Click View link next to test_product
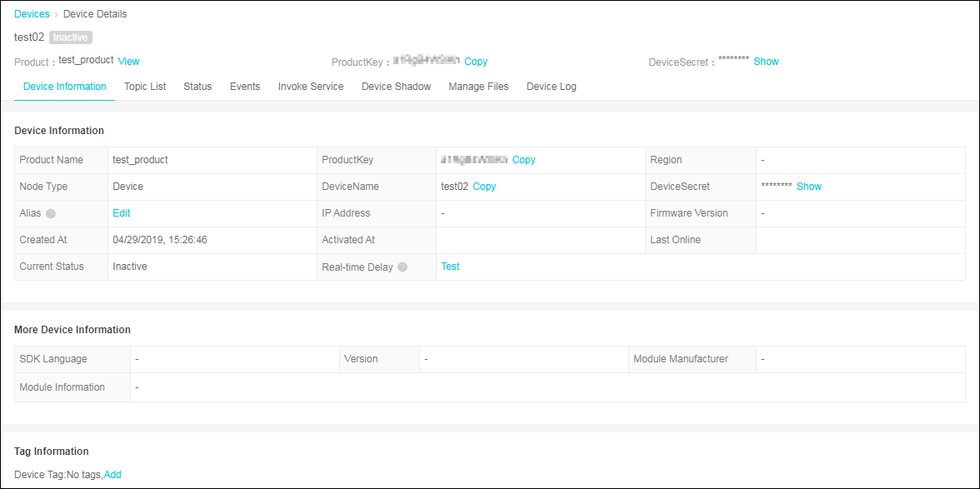980x489 pixels. (128, 62)
